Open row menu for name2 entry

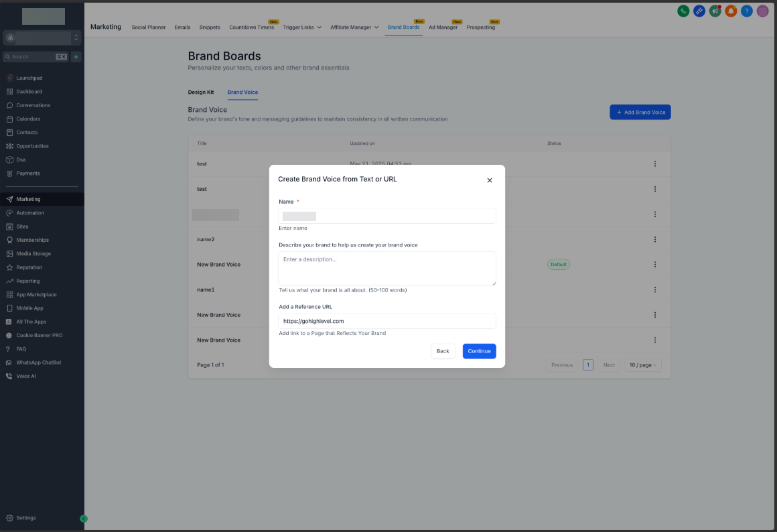tap(654, 239)
